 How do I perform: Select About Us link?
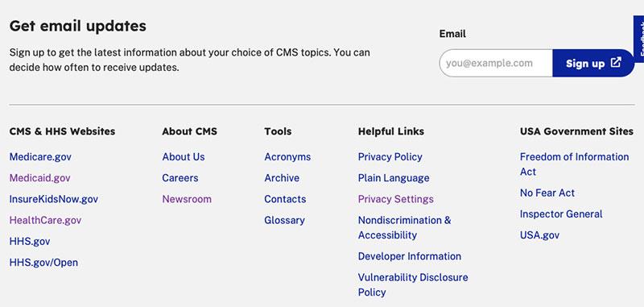(184, 156)
